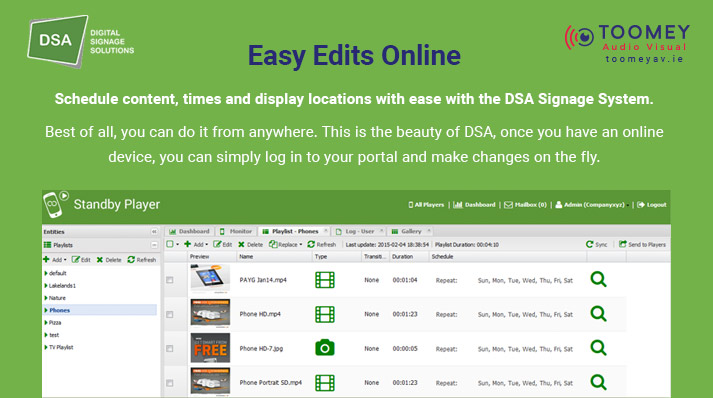This screenshot has width=713, height=398.
Task: Refresh the playlists list in sidebar
Action: pos(141,260)
